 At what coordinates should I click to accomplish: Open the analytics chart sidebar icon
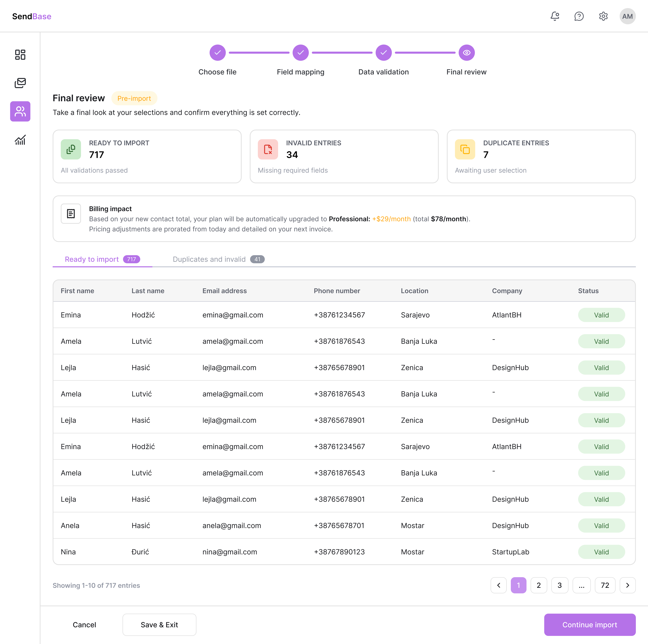20,140
